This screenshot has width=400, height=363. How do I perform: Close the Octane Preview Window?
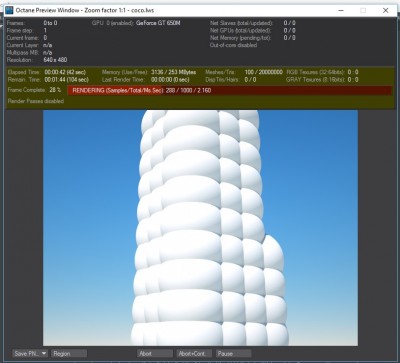coord(386,10)
